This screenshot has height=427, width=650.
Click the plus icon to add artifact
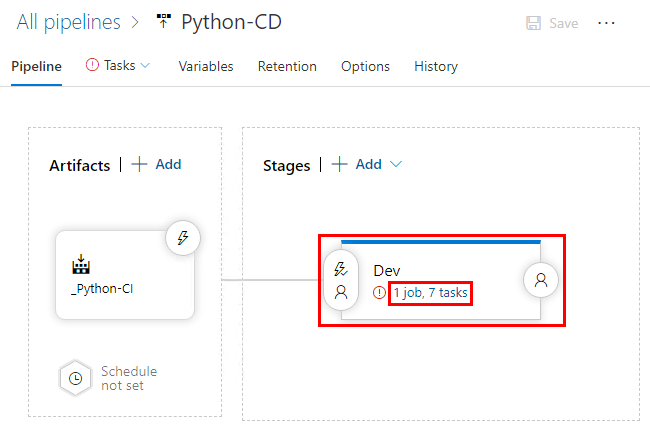139,164
